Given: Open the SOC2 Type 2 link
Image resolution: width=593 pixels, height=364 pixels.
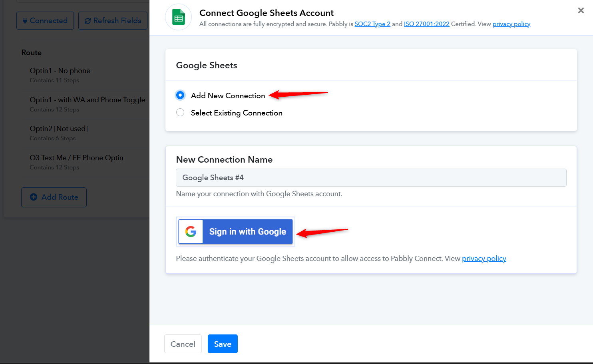Looking at the screenshot, I should click(372, 24).
